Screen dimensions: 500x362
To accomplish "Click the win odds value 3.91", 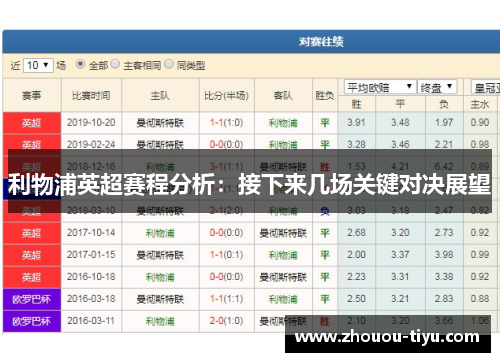I will coord(356,122).
